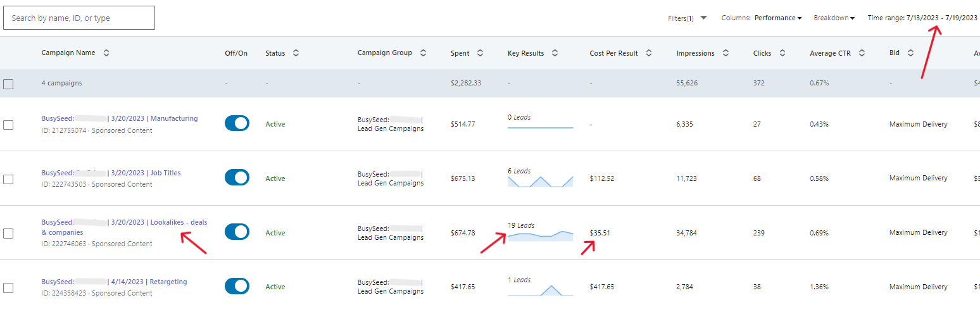Expand the Columns: Performance dropdown
Image resolution: width=980 pixels, height=312 pixels.
click(777, 18)
